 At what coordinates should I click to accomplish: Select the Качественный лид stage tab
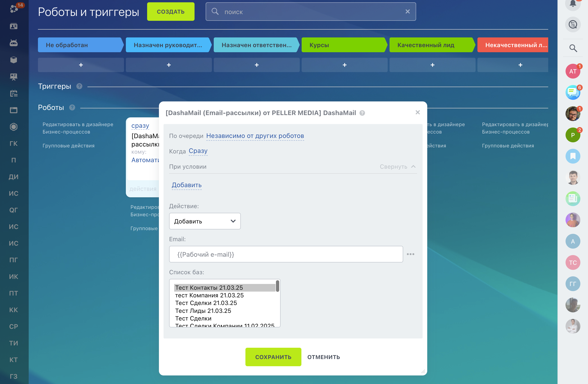click(431, 45)
